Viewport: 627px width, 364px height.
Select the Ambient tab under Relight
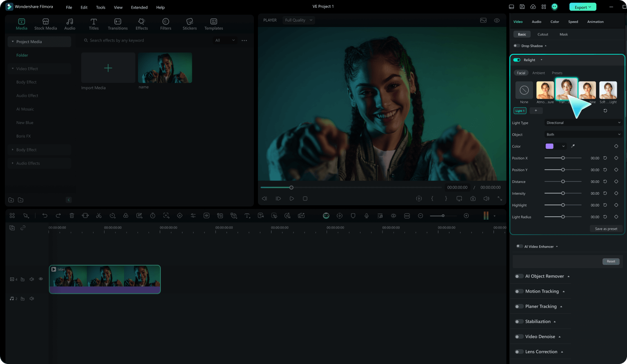tap(538, 73)
